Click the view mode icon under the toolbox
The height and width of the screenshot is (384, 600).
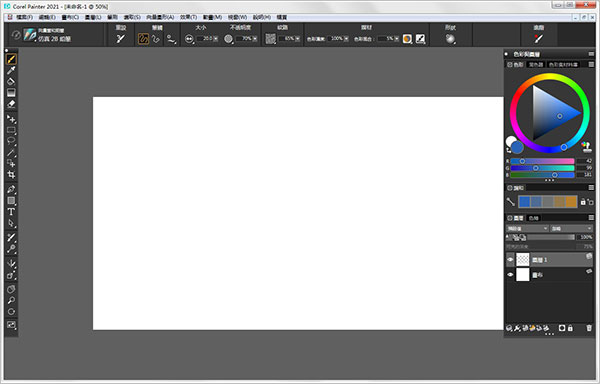click(x=11, y=325)
